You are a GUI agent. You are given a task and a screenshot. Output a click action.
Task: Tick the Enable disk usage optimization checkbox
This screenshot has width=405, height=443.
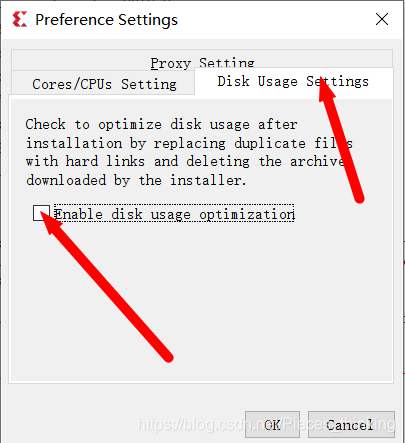pos(41,213)
